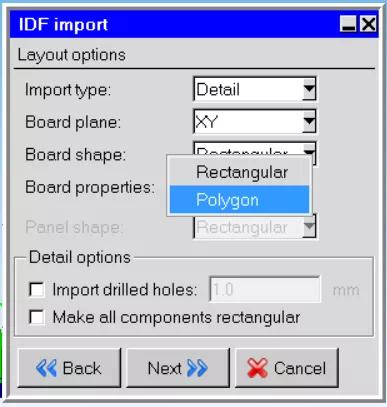Select Polygon from the board shape list
Image resolution: width=387 pixels, height=407 pixels.
(239, 199)
